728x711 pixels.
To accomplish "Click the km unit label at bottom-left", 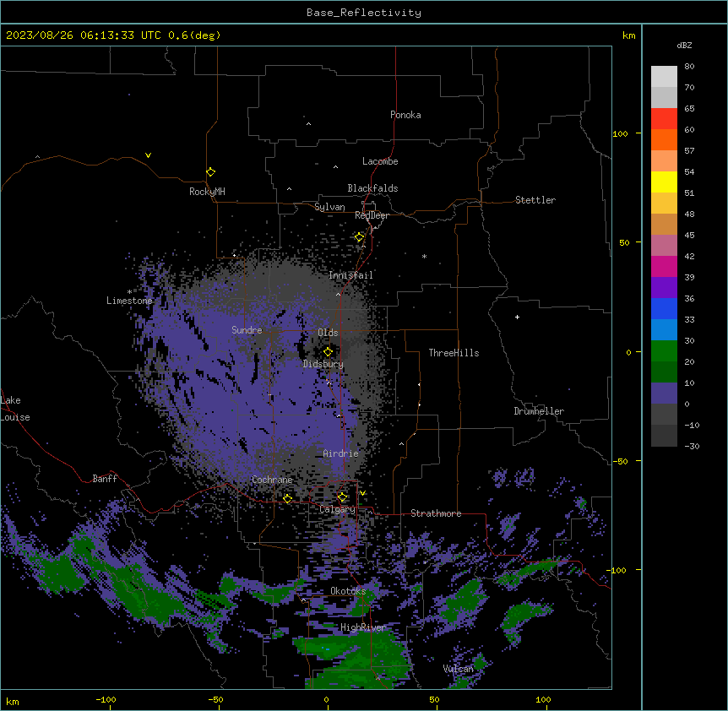I will click(13, 702).
